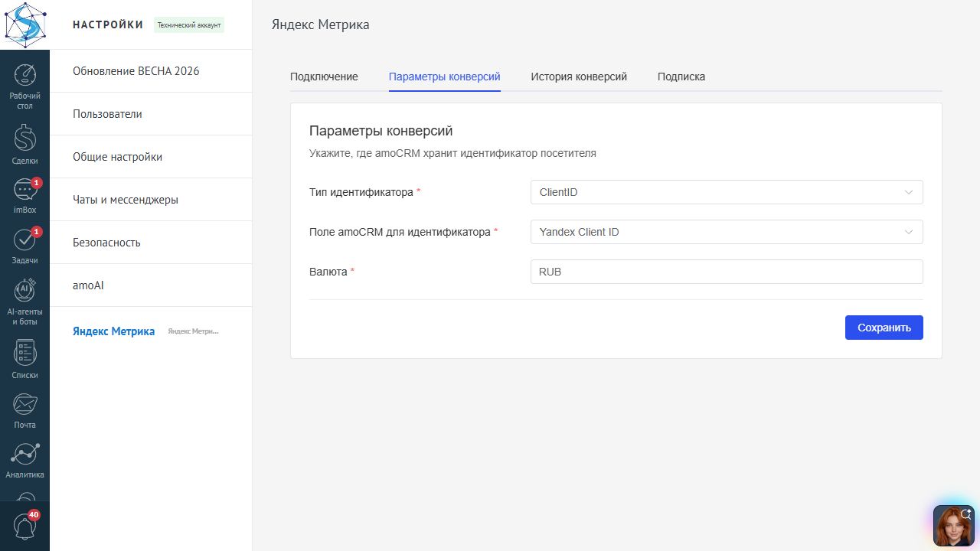This screenshot has width=980, height=551.
Task: Open Чаты и мессенджеры settings section
Action: (x=151, y=200)
